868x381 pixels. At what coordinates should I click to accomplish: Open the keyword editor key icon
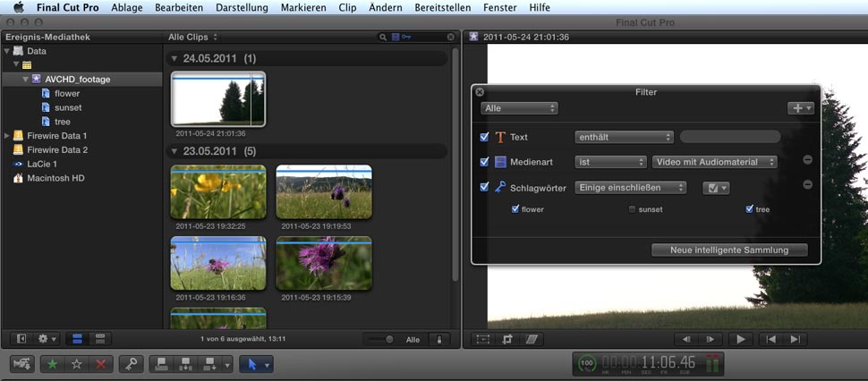[x=131, y=364]
